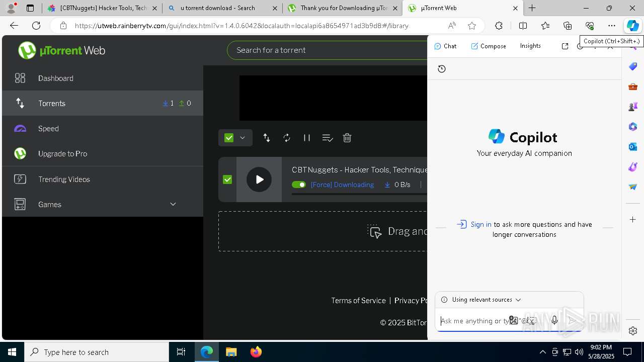Click Upgrade to Pro
Screen dimensions: 644x362
click(x=103, y=153)
